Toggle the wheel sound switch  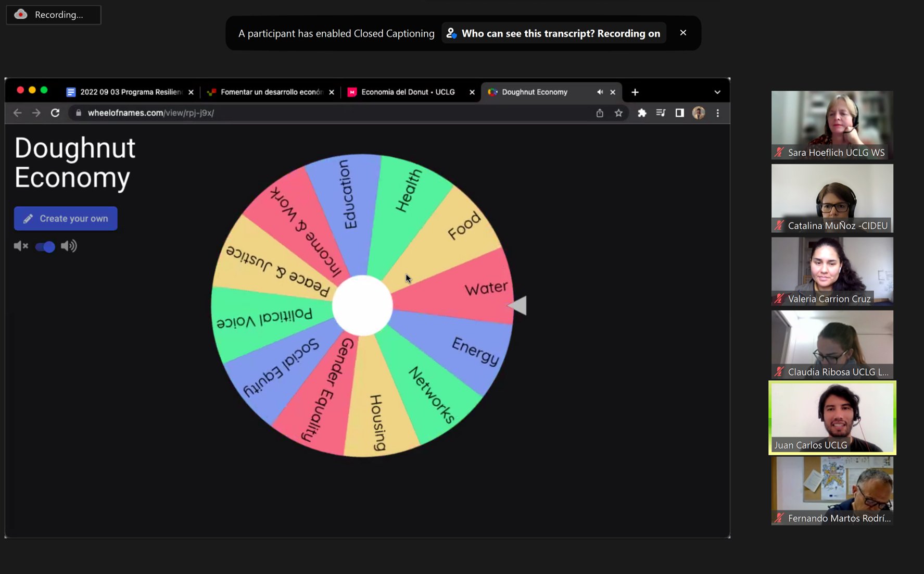point(45,246)
